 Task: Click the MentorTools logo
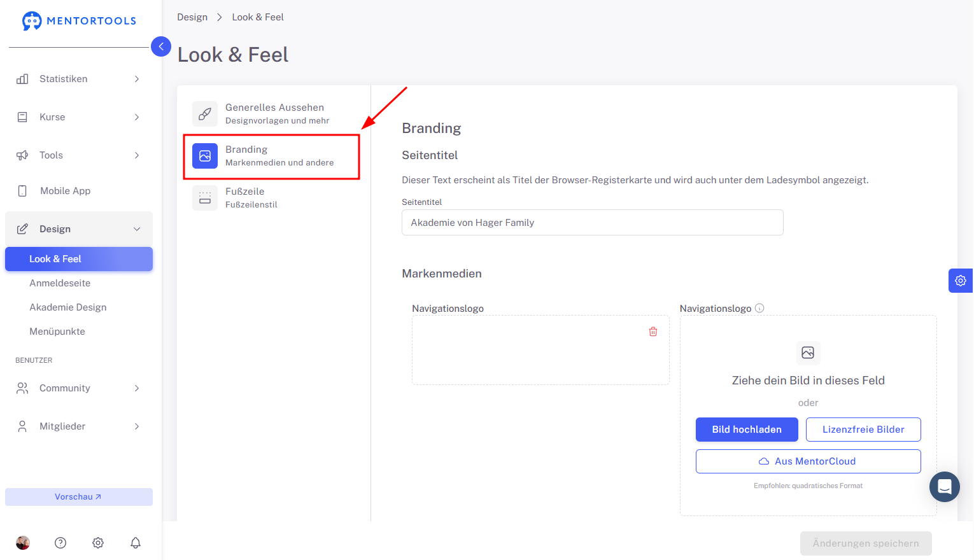click(x=79, y=21)
